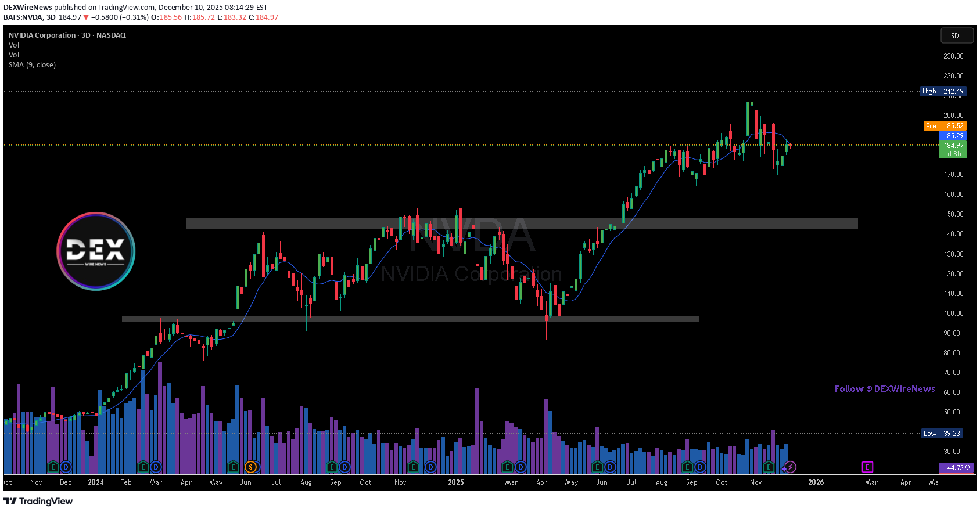
Task: Click the Follow @DEXWireNews text
Action: (x=884, y=389)
